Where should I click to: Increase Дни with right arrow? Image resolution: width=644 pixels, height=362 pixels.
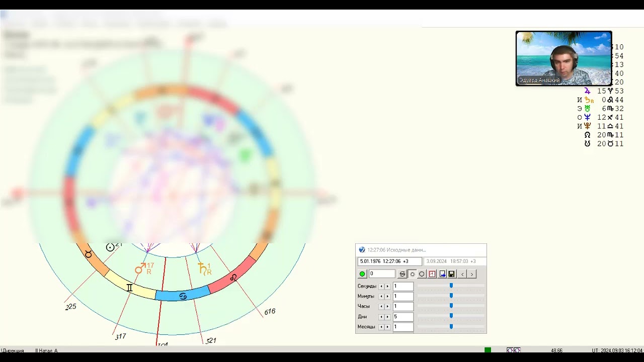[x=387, y=317]
